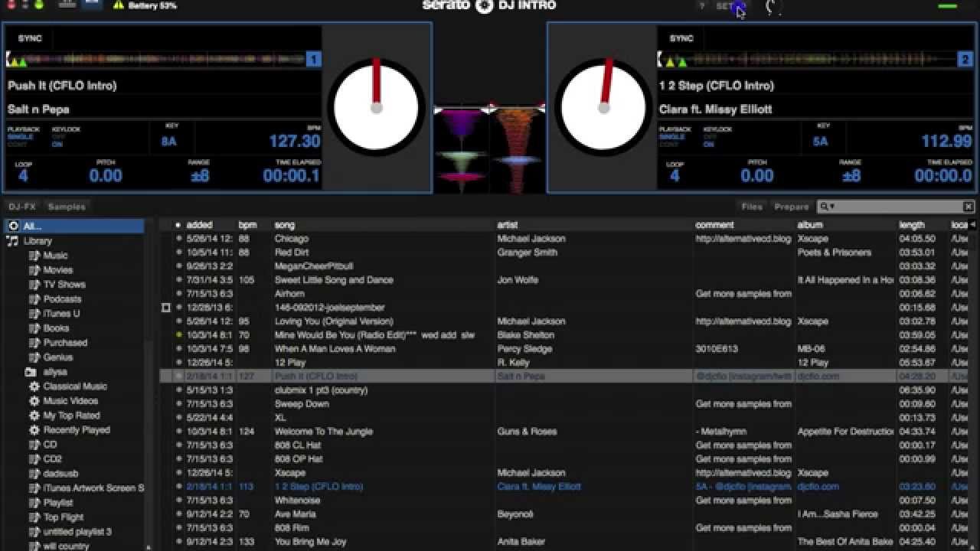Sort library by the length column

[x=912, y=225]
